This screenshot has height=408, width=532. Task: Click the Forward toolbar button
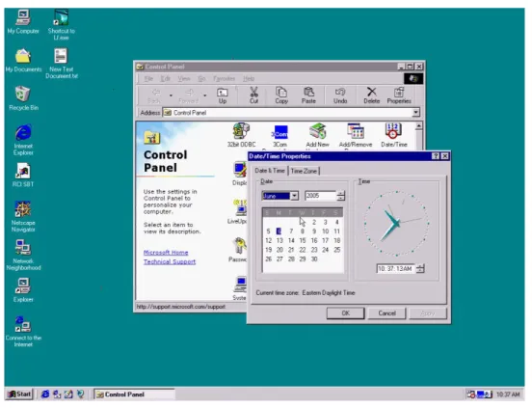(x=189, y=95)
